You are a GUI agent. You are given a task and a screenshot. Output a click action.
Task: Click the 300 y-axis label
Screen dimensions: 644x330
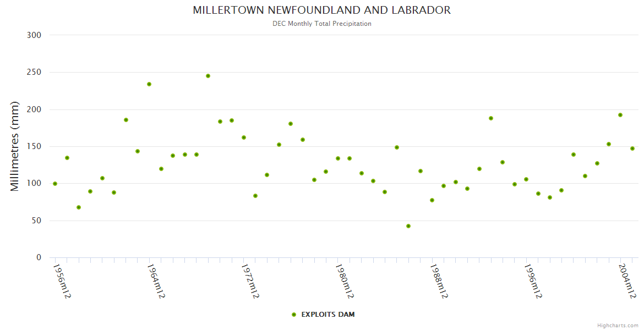tap(34, 35)
